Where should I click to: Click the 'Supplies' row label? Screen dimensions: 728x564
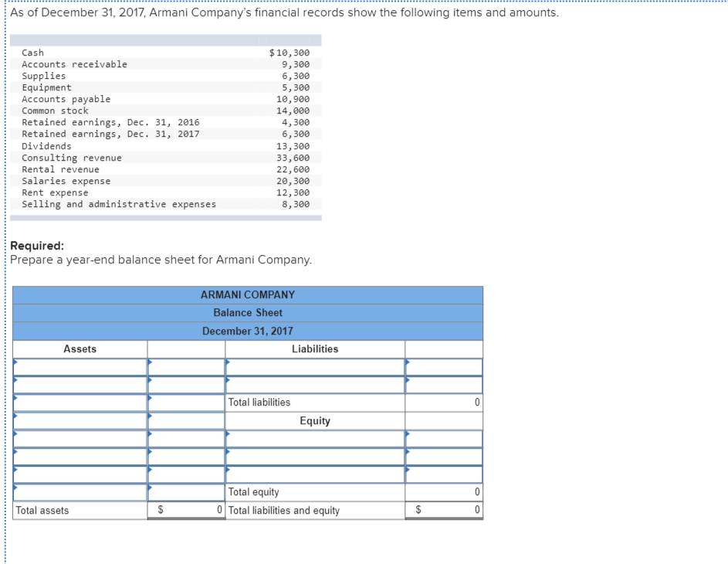click(44, 76)
